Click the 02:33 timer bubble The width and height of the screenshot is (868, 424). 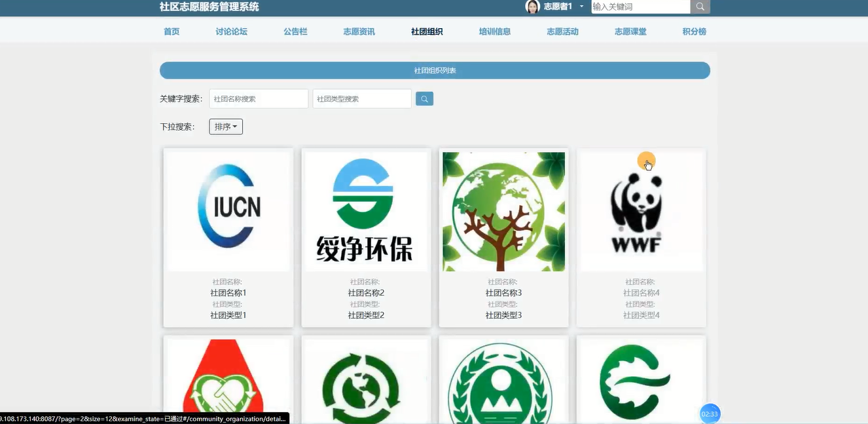tap(710, 414)
